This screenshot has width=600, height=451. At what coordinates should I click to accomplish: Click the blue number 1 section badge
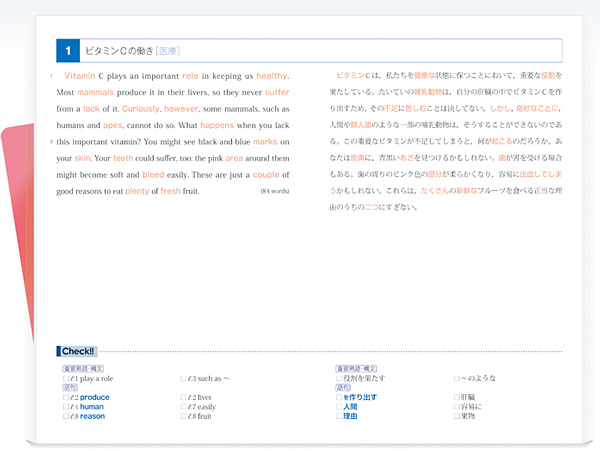coord(67,50)
